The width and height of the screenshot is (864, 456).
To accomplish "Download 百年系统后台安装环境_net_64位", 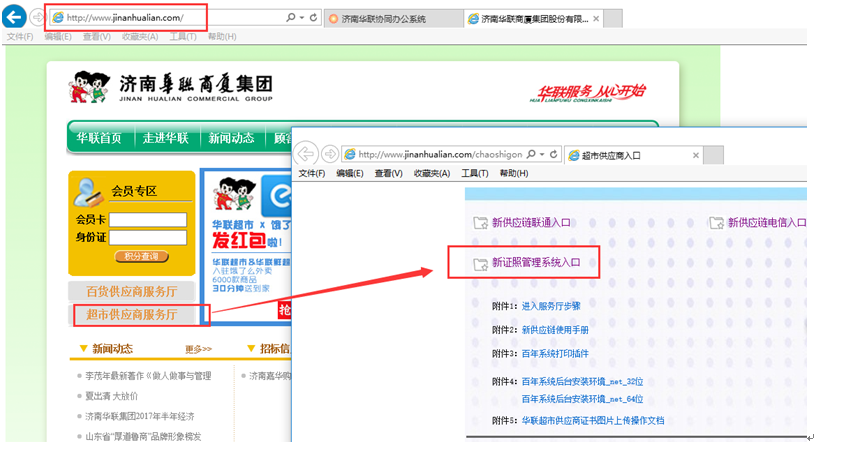I will pyautogui.click(x=582, y=399).
